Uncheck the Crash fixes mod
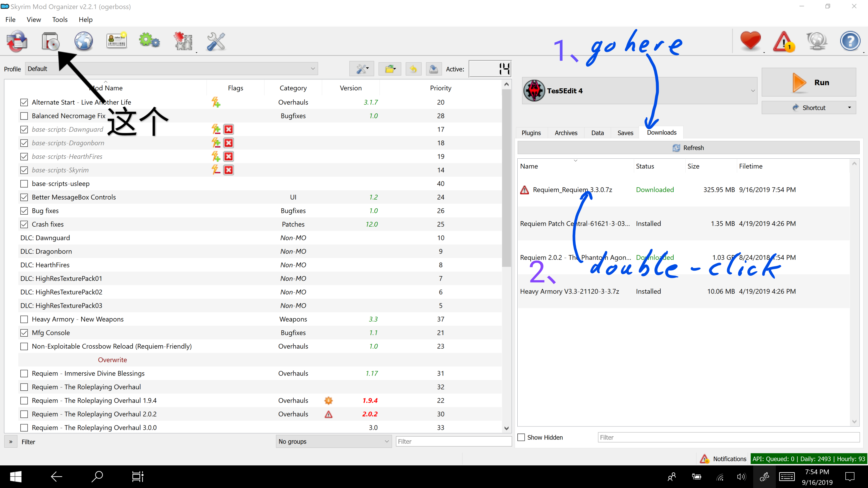This screenshot has width=868, height=488. click(x=24, y=224)
